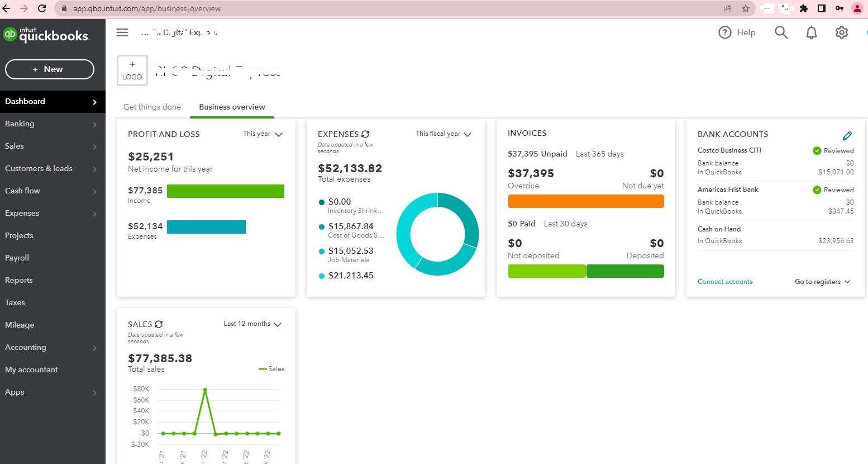Expand the Accounting menu chevron
Viewport: 868px width, 464px height.
click(x=94, y=348)
